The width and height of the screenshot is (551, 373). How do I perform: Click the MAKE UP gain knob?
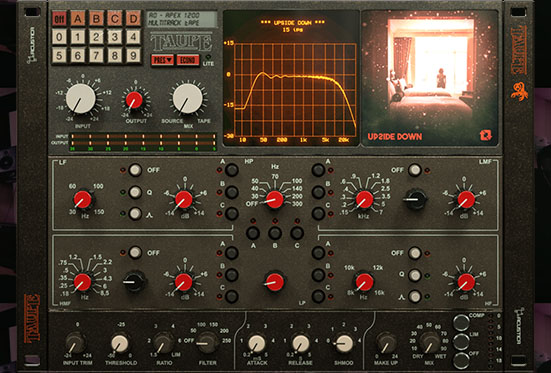pyautogui.click(x=386, y=343)
